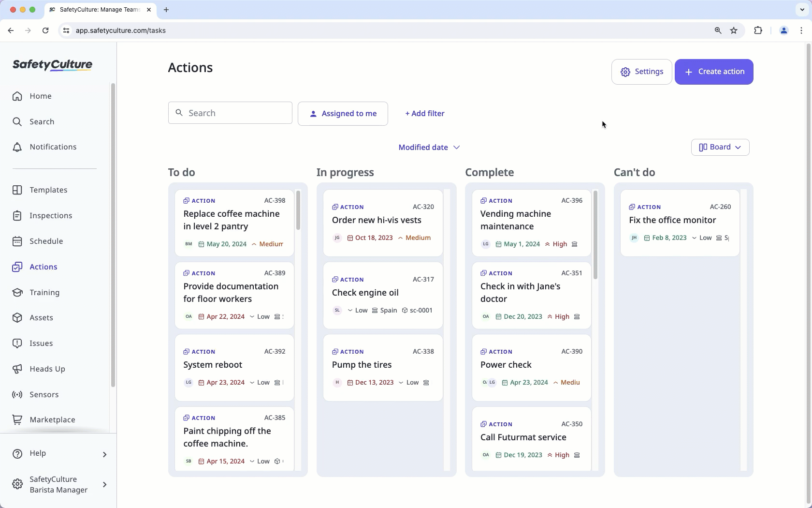Click due date May 20, 2024 on AC-398
The image size is (812, 508).
(x=222, y=244)
